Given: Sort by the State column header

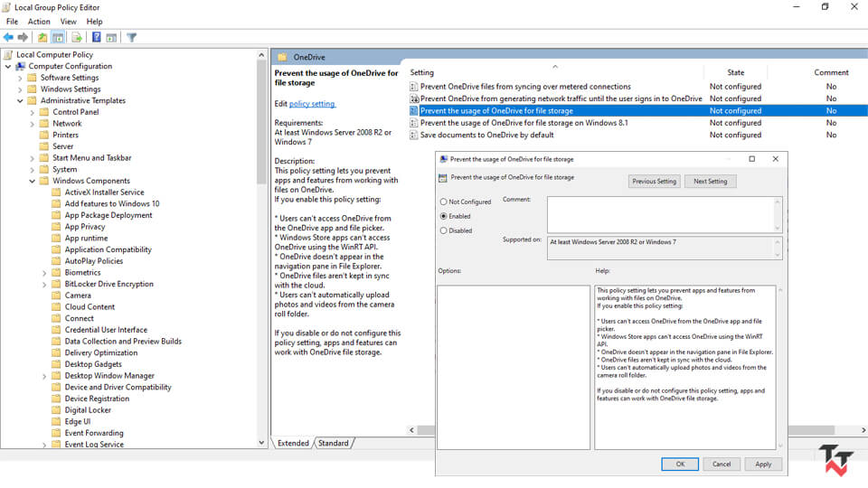Looking at the screenshot, I should (735, 72).
